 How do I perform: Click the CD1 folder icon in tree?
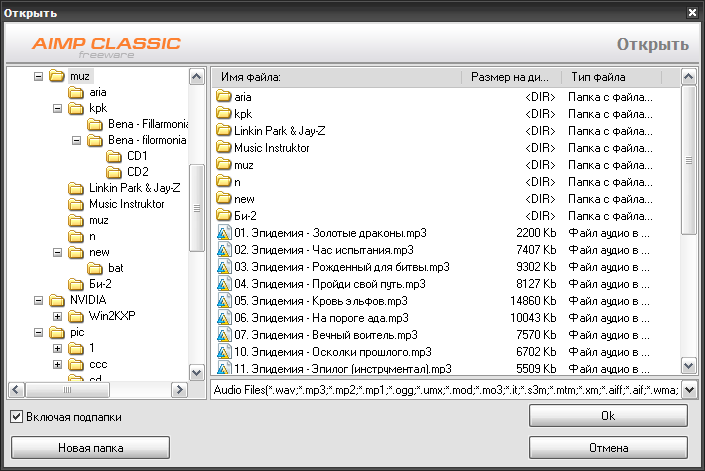[x=114, y=156]
